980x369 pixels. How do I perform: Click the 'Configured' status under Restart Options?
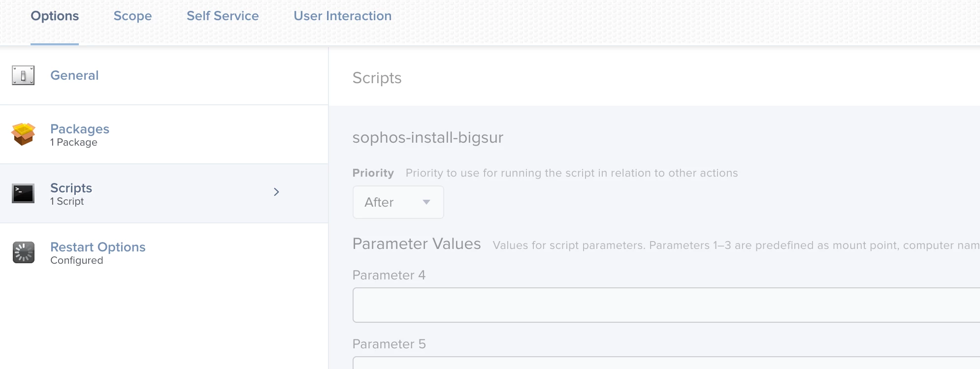click(76, 261)
